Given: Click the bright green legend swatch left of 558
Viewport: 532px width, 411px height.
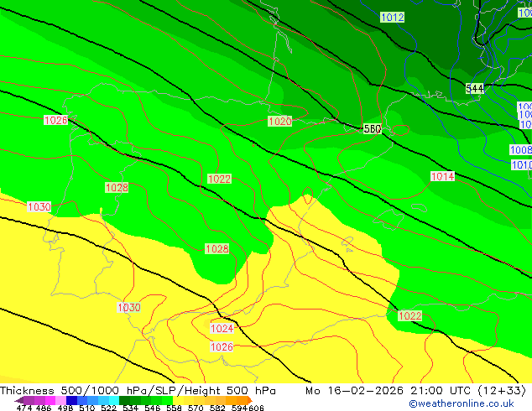Looking at the screenshot, I should point(167,400).
